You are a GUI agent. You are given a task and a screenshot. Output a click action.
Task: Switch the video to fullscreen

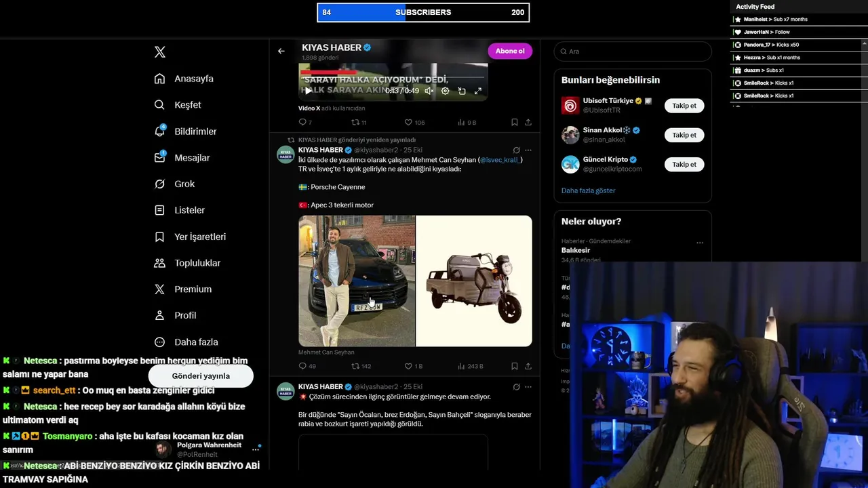point(478,91)
